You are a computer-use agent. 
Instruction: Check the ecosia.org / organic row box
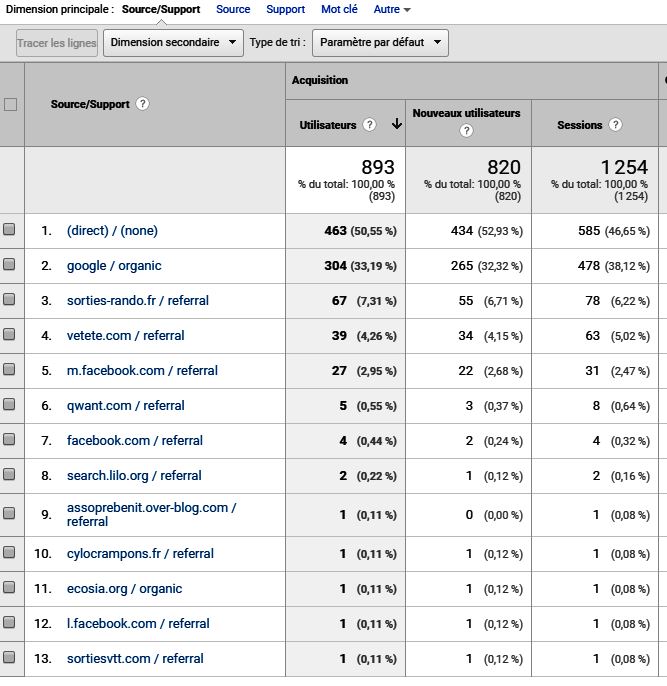pyautogui.click(x=9, y=587)
